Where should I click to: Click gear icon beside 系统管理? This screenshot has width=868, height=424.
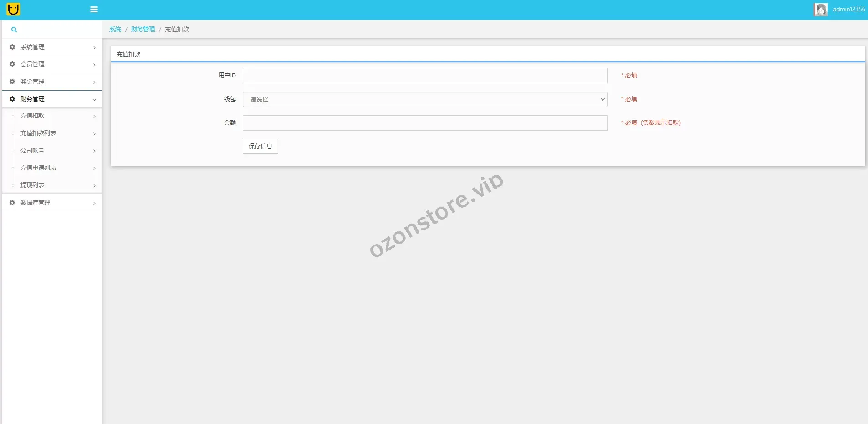click(x=12, y=47)
